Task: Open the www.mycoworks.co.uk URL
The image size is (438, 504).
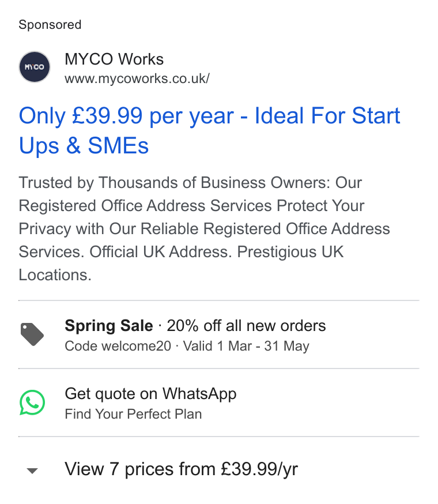Action: pyautogui.click(x=137, y=79)
